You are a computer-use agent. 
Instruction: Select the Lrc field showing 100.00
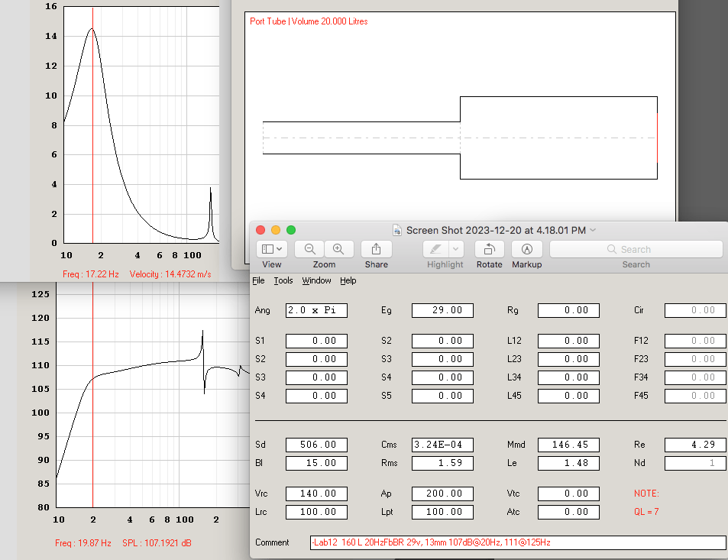(317, 512)
